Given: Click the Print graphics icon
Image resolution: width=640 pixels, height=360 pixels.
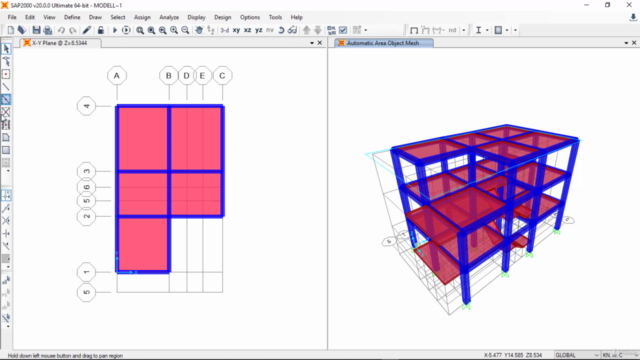Looking at the screenshot, I should pyautogui.click(x=48, y=30).
